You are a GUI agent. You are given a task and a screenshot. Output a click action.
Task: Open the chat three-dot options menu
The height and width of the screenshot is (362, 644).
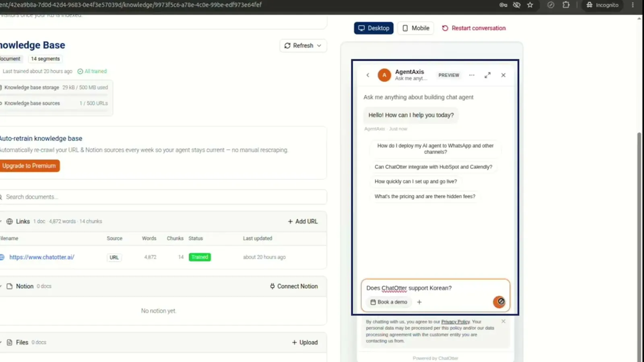(x=472, y=75)
